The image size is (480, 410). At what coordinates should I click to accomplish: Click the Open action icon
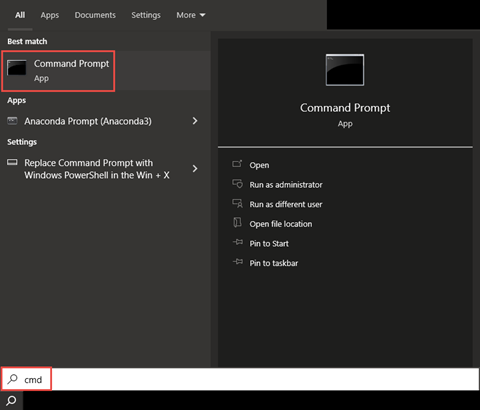[x=237, y=164]
